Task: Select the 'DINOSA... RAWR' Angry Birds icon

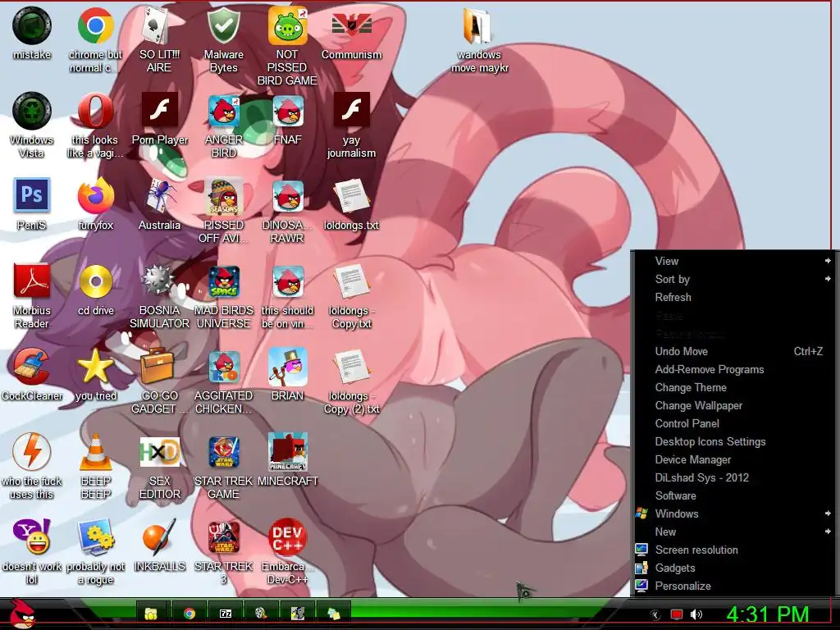Action: (287, 210)
